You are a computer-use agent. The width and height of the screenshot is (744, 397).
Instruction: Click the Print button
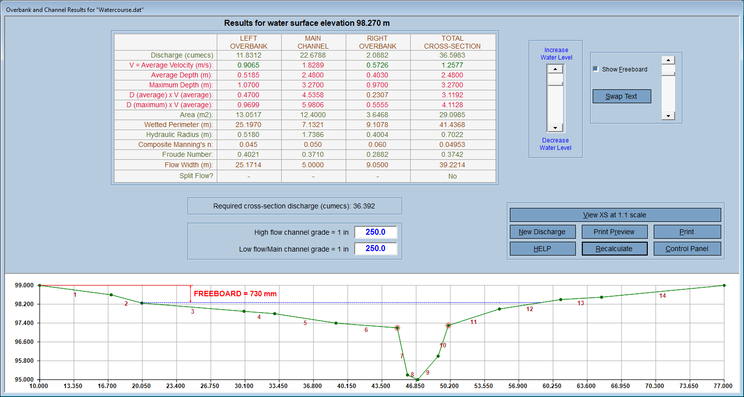(x=687, y=232)
